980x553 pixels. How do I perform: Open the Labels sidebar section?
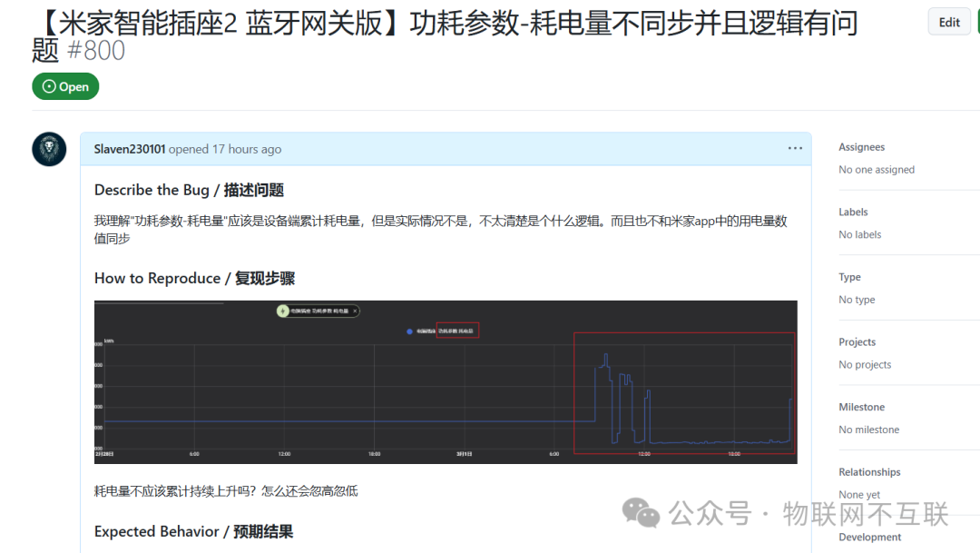(853, 212)
